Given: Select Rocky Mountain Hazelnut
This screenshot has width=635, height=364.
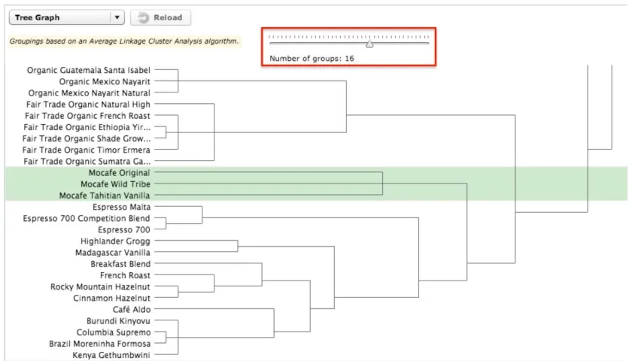Looking at the screenshot, I should pos(100,287).
